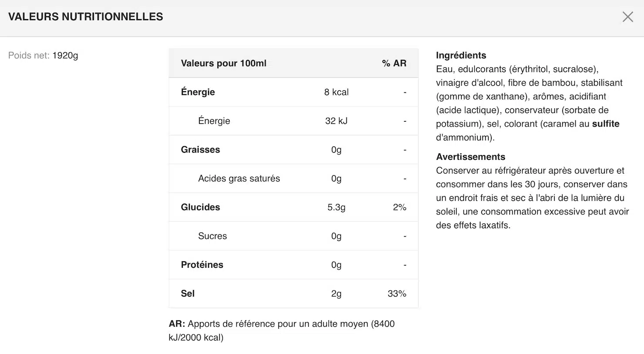Click the Valeurs pour 100ml column header
Image resolution: width=644 pixels, height=354 pixels.
(x=224, y=63)
